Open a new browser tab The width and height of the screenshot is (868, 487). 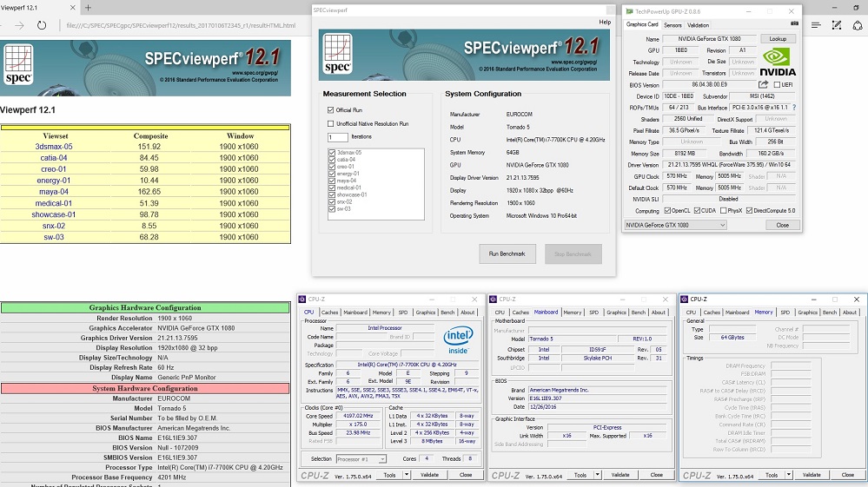(x=88, y=7)
